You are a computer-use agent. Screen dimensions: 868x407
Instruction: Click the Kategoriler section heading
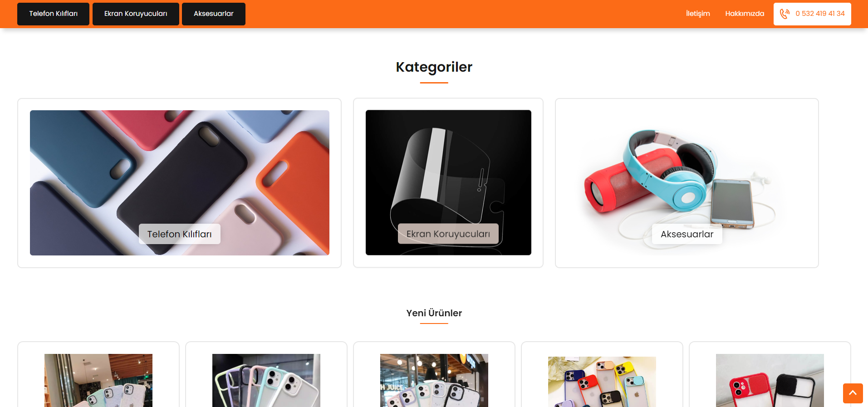pyautogui.click(x=434, y=67)
